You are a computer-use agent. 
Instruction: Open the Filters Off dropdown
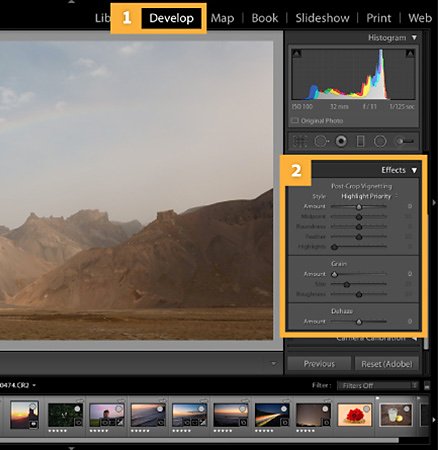[378, 386]
